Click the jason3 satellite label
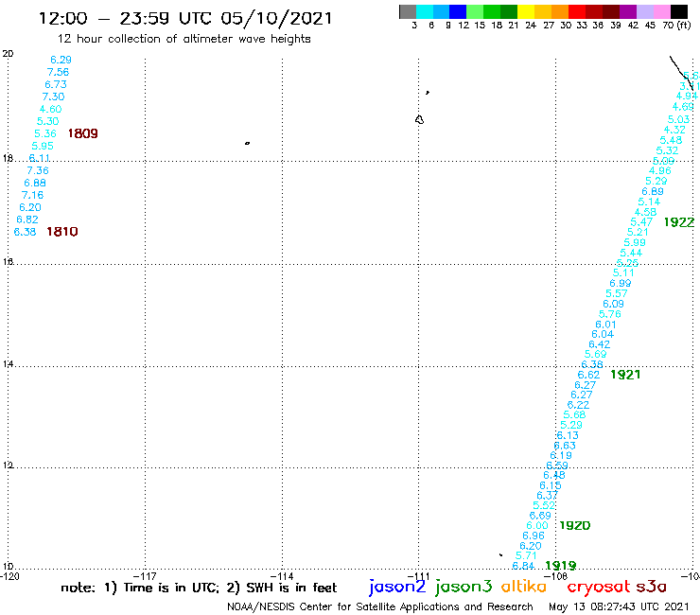The height and width of the screenshot is (615, 700). 464,588
